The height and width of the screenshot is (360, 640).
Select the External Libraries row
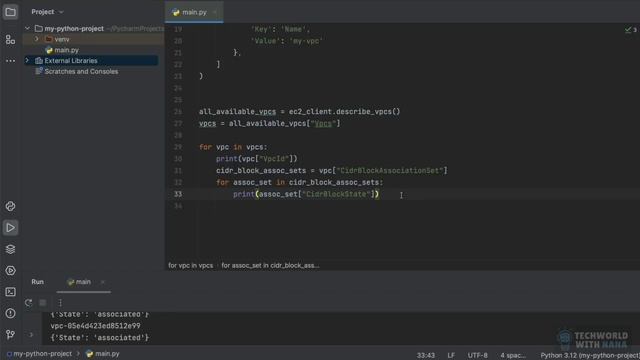[91, 60]
